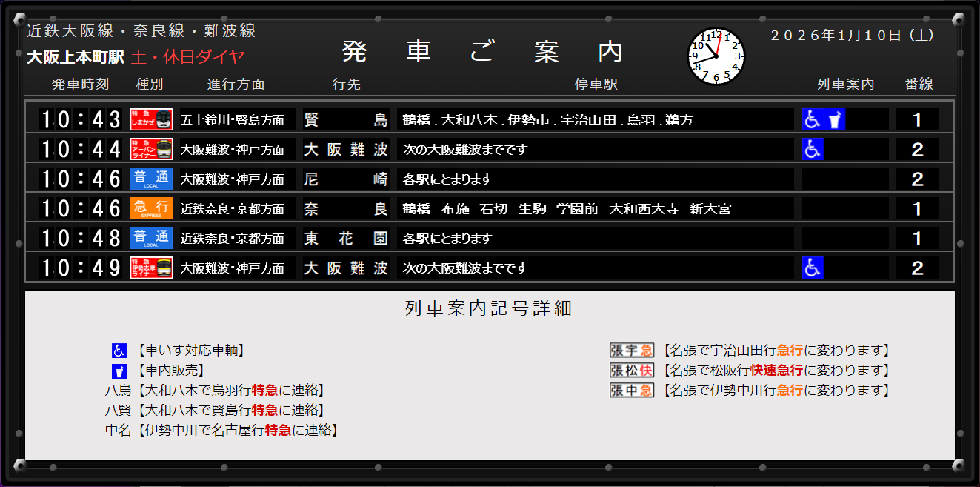Click the onboard sales cup icon at 10:43
This screenshot has width=980, height=487.
click(835, 119)
